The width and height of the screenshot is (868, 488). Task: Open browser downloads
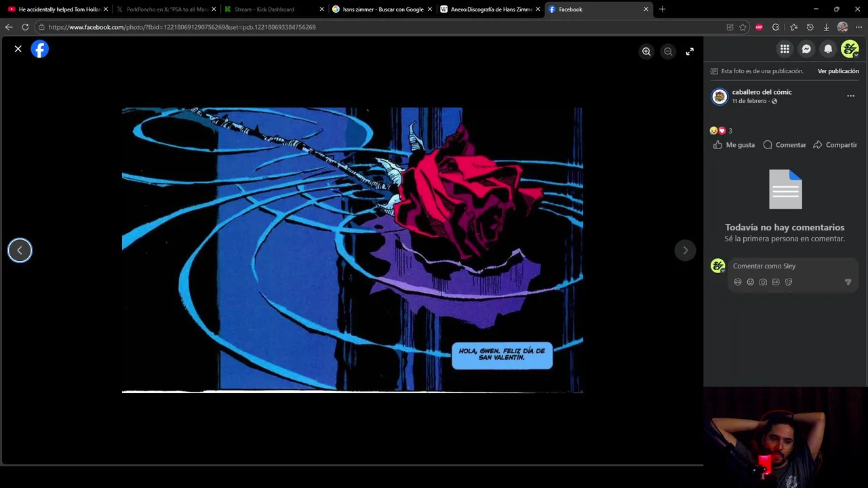(x=826, y=27)
